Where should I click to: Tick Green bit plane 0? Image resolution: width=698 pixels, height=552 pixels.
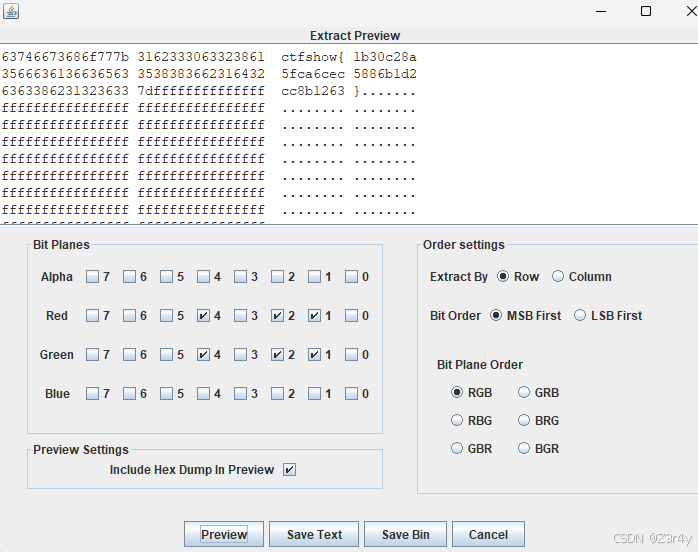click(x=351, y=355)
